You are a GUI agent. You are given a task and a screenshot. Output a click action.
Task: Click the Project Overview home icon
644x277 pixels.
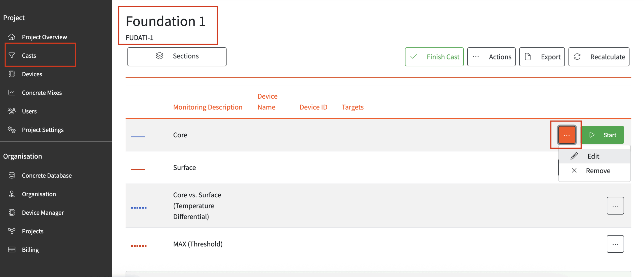coord(12,37)
